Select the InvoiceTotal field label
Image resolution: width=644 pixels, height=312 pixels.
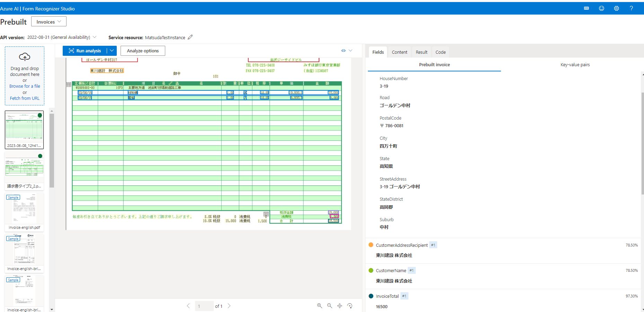coord(387,296)
